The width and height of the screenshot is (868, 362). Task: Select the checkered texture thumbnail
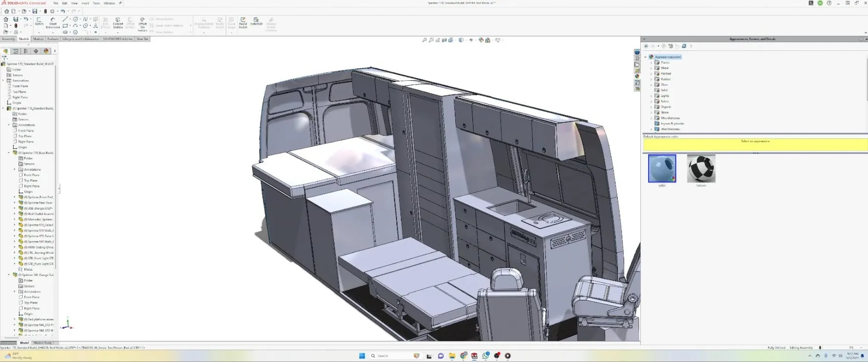701,168
